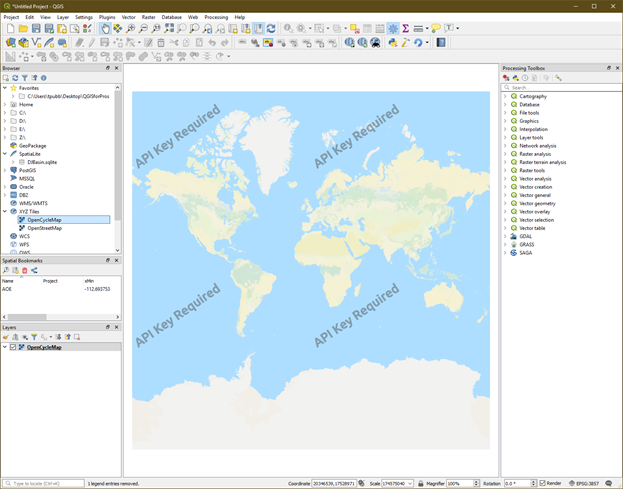Click the Filter Browser funnel icon

click(x=25, y=78)
